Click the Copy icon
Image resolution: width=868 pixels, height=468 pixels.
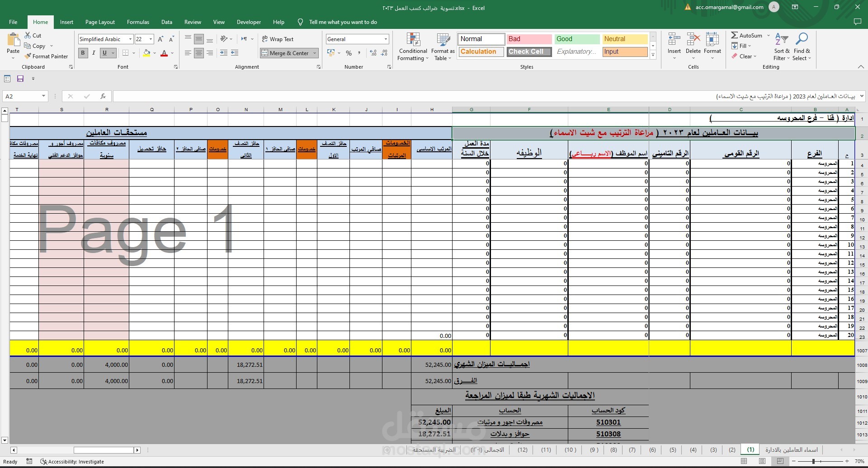point(28,46)
